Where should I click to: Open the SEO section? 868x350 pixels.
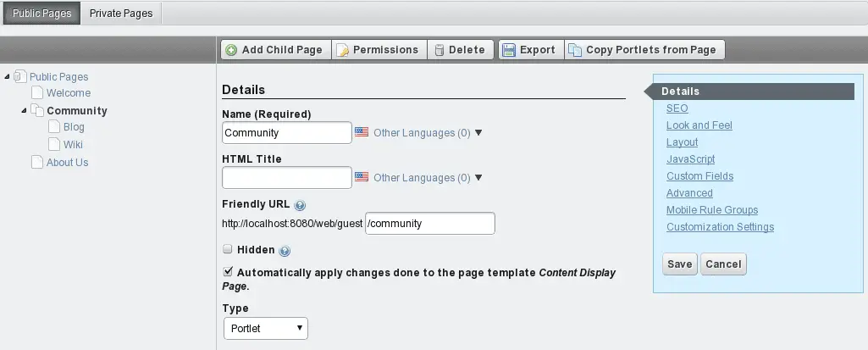(x=677, y=108)
